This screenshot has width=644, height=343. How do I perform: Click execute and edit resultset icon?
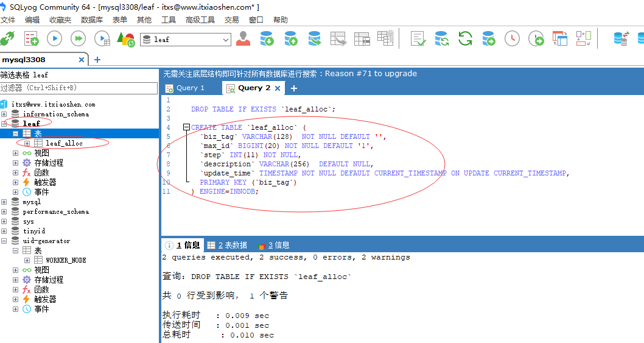point(102,38)
